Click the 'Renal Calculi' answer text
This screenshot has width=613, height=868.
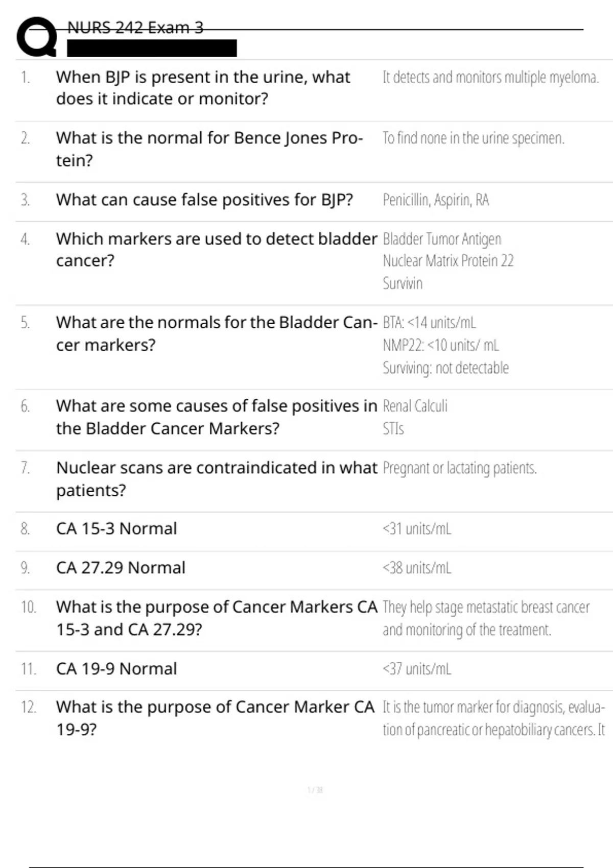tap(415, 406)
